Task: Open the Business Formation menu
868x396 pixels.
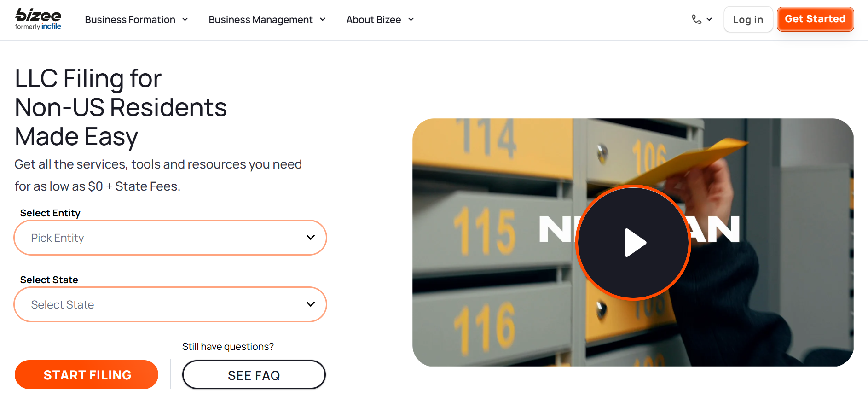Action: (x=130, y=20)
